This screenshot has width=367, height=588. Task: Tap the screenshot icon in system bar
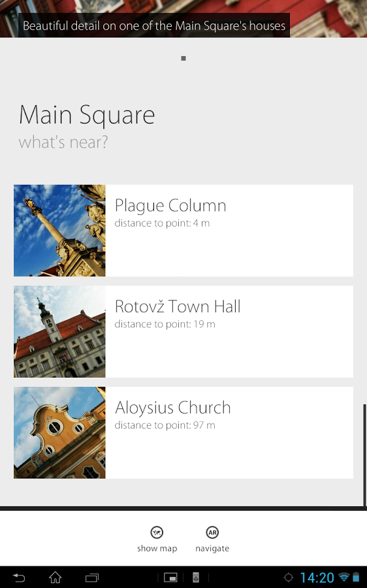(x=170, y=578)
